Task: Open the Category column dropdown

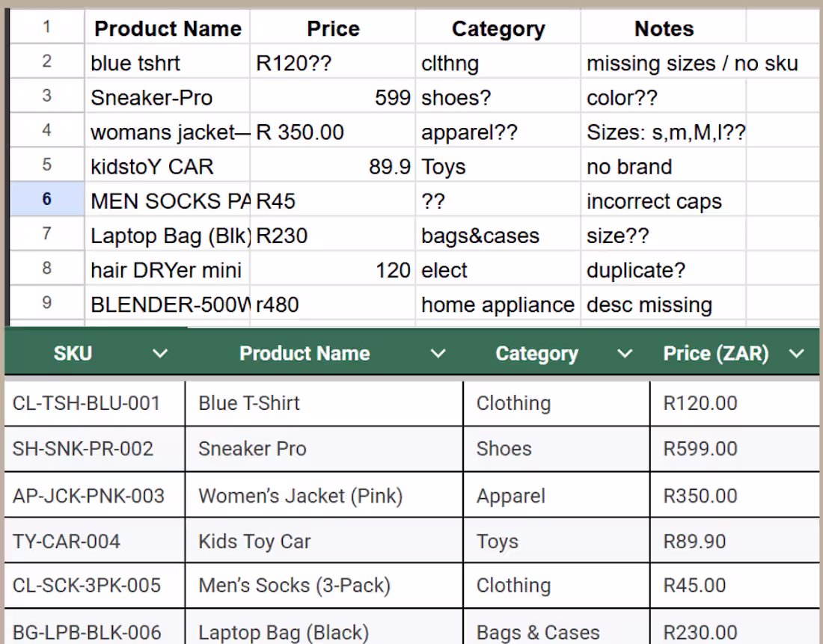Action: coord(625,352)
